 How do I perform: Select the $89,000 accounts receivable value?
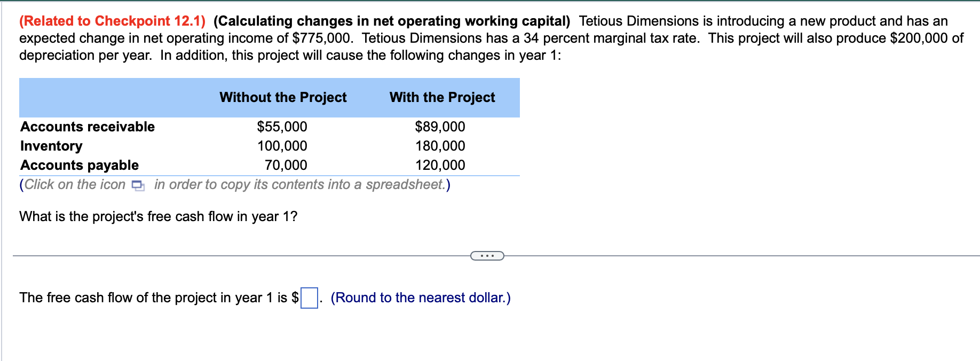pyautogui.click(x=440, y=127)
